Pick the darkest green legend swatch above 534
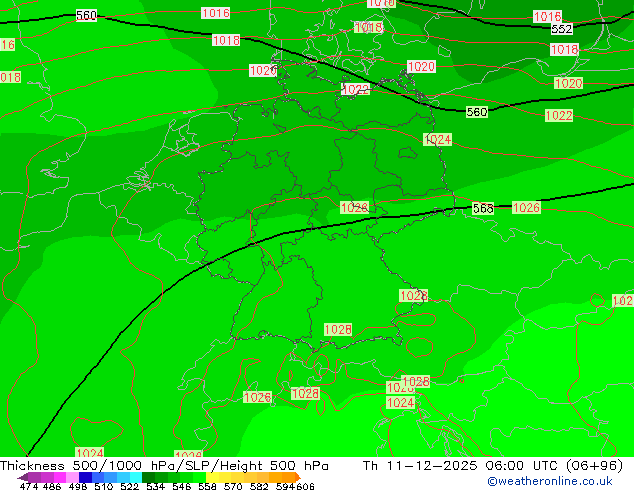This screenshot has width=634, height=490. pos(148,477)
